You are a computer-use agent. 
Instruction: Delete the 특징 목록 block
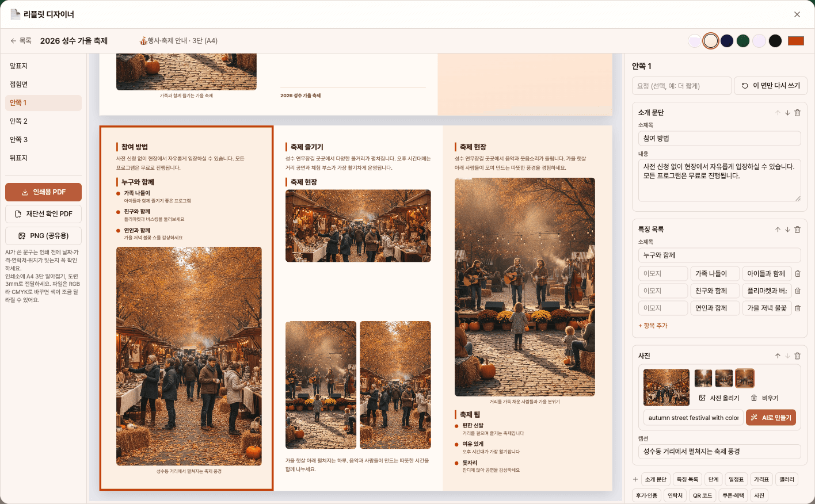coord(797,230)
